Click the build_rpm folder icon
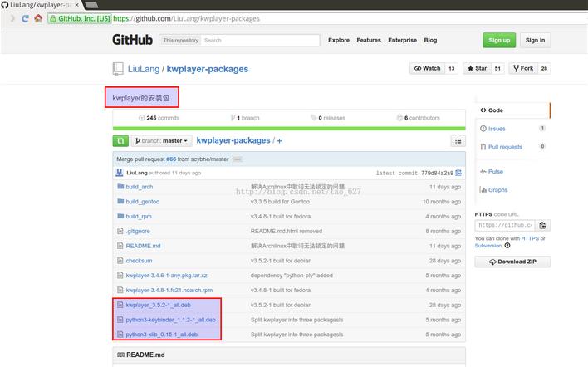 (x=120, y=216)
